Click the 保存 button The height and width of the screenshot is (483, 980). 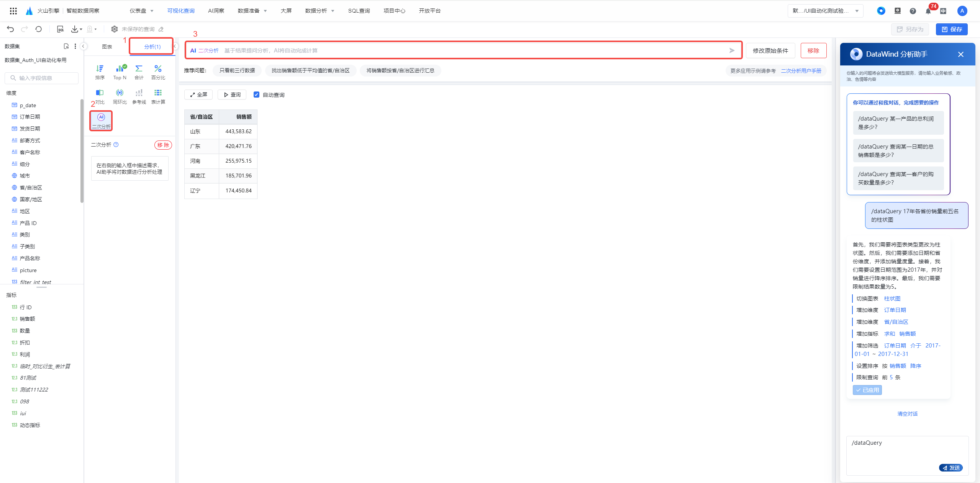[952, 29]
